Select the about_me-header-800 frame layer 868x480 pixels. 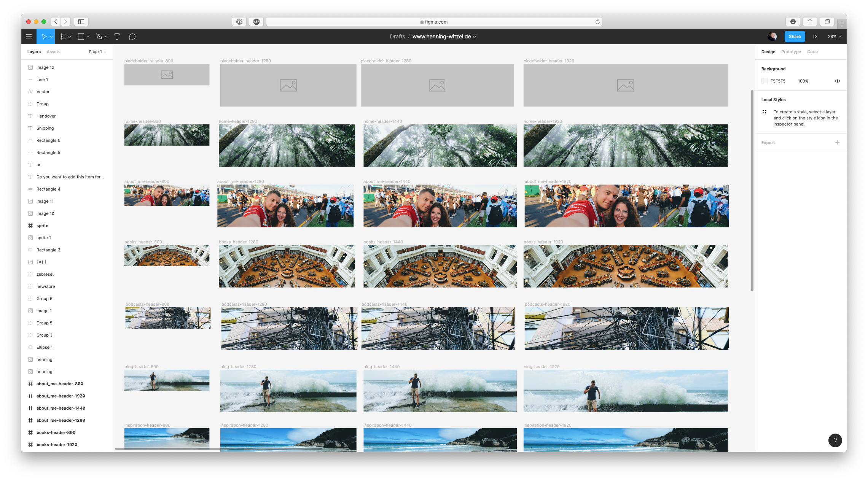click(60, 384)
